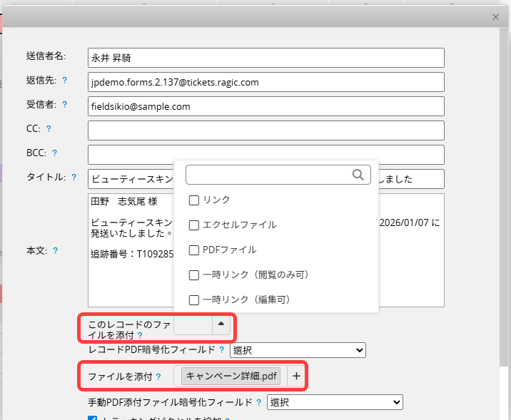
Task: Click into the 送信者名 input field
Action: pyautogui.click(x=265, y=58)
